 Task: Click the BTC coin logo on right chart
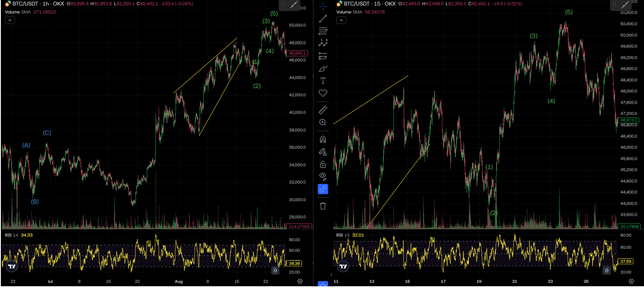point(339,4)
